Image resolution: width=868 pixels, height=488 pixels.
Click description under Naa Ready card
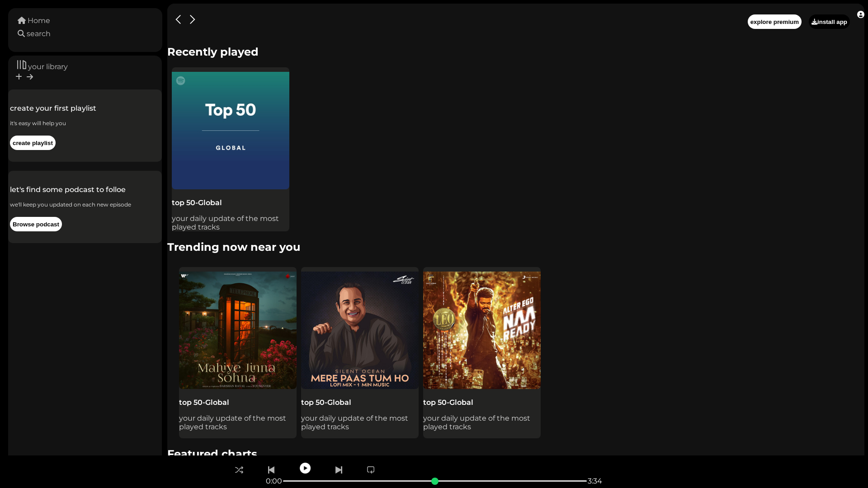point(476,422)
